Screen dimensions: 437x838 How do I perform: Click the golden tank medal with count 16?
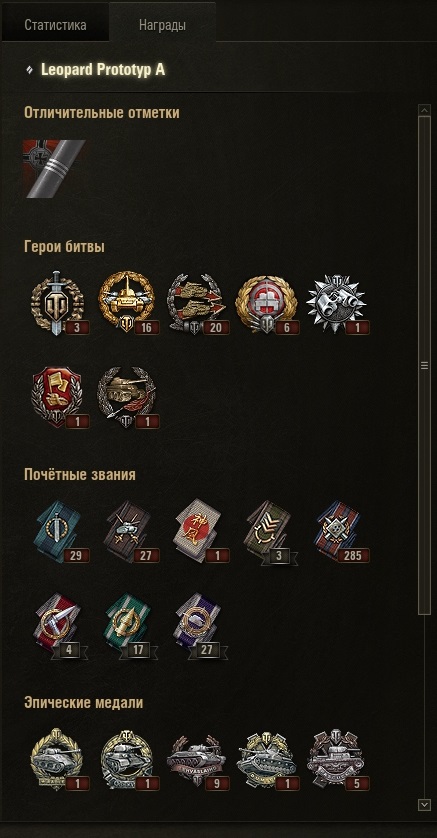click(x=128, y=302)
